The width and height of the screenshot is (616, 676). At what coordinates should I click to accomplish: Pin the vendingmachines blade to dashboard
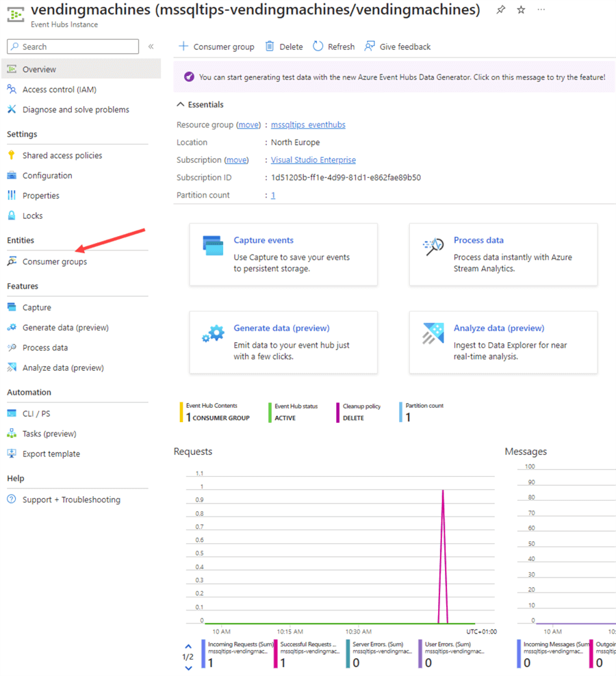(500, 10)
